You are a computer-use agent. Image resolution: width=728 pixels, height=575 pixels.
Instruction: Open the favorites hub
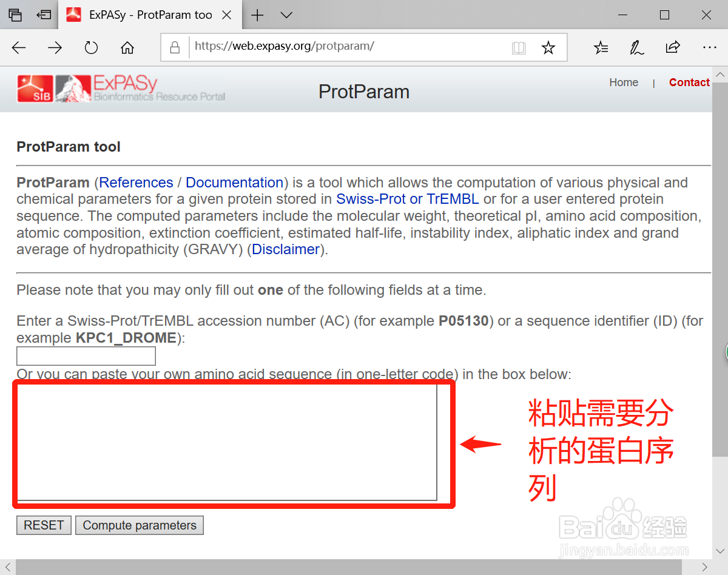pos(601,48)
